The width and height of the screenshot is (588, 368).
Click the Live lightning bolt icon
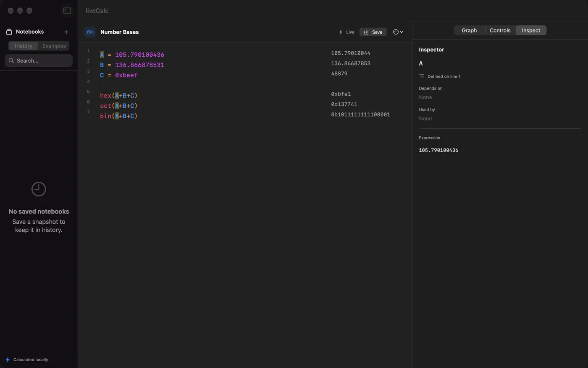click(341, 32)
